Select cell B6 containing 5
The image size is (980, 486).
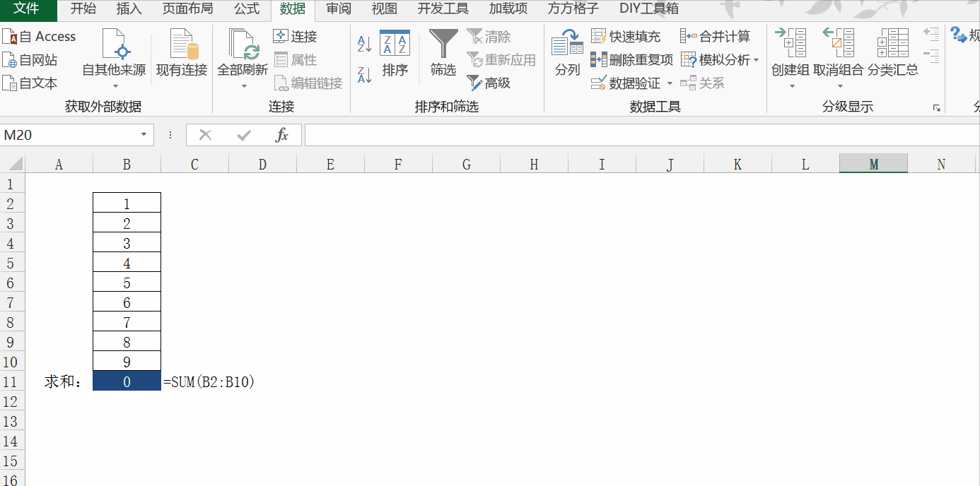127,283
